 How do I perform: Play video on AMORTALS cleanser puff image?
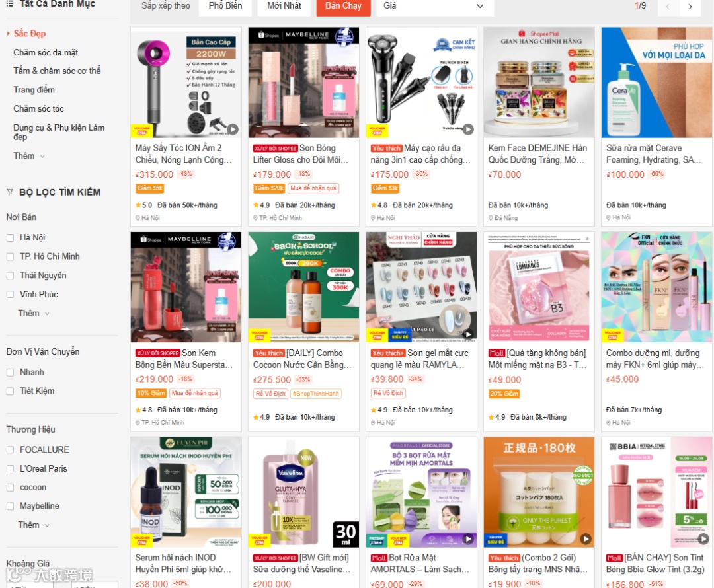(x=467, y=539)
